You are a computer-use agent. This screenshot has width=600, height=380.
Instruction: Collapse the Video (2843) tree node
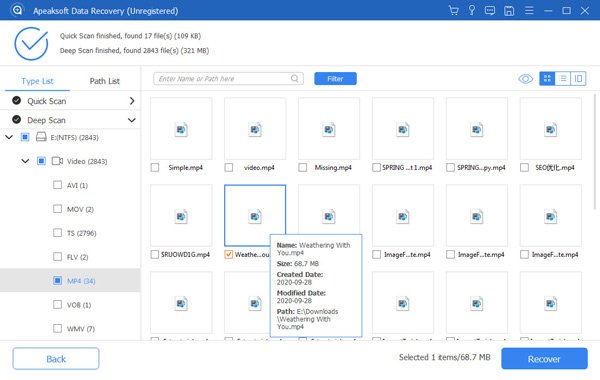(x=25, y=161)
